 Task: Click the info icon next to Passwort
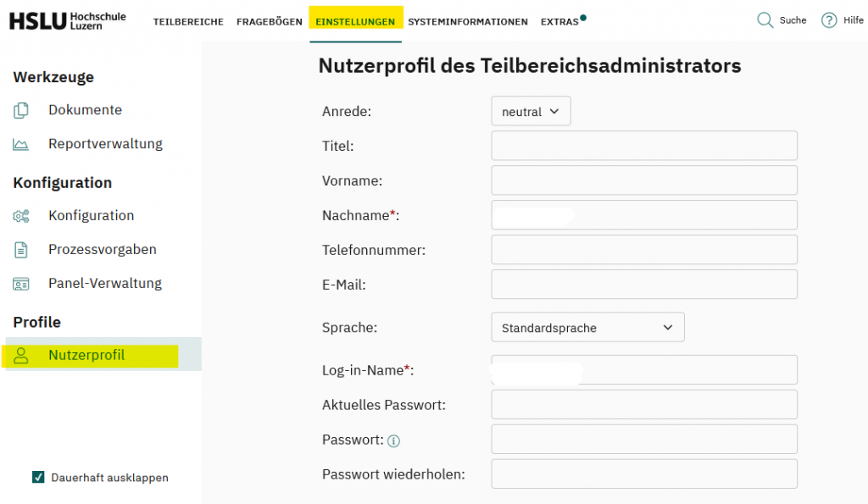tap(393, 441)
